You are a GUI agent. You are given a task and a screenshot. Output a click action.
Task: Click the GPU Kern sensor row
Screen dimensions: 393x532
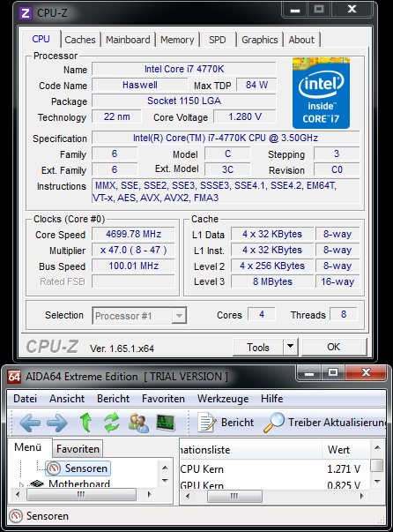point(274,485)
